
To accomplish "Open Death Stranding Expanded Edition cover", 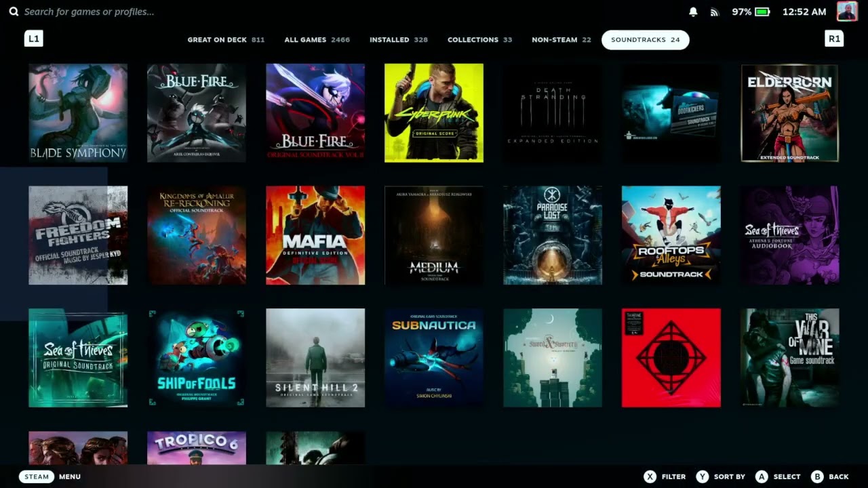I will click(x=553, y=113).
